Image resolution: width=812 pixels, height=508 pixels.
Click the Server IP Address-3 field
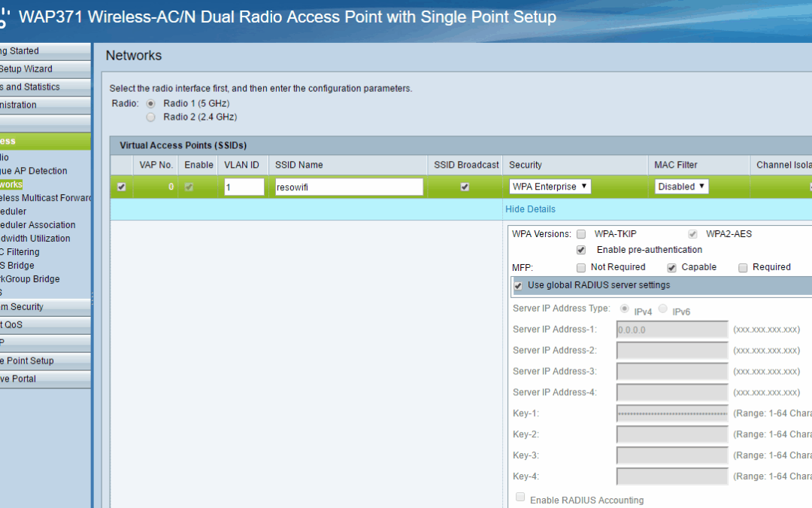coord(672,372)
